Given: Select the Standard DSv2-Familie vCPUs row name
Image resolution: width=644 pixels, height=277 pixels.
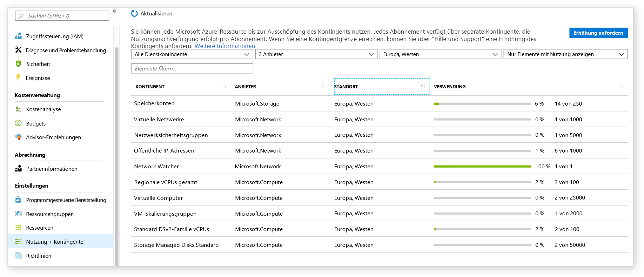Looking at the screenshot, I should [172, 229].
